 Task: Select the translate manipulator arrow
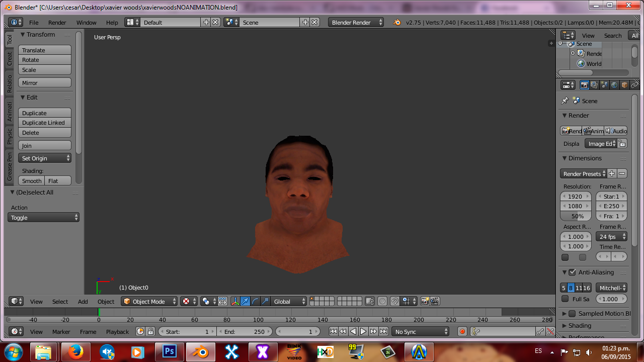pyautogui.click(x=245, y=301)
